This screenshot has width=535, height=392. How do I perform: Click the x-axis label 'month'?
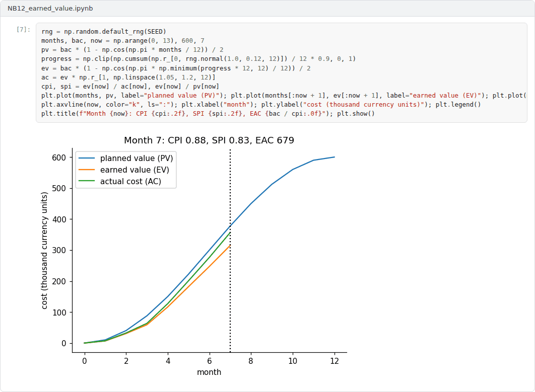pos(209,372)
